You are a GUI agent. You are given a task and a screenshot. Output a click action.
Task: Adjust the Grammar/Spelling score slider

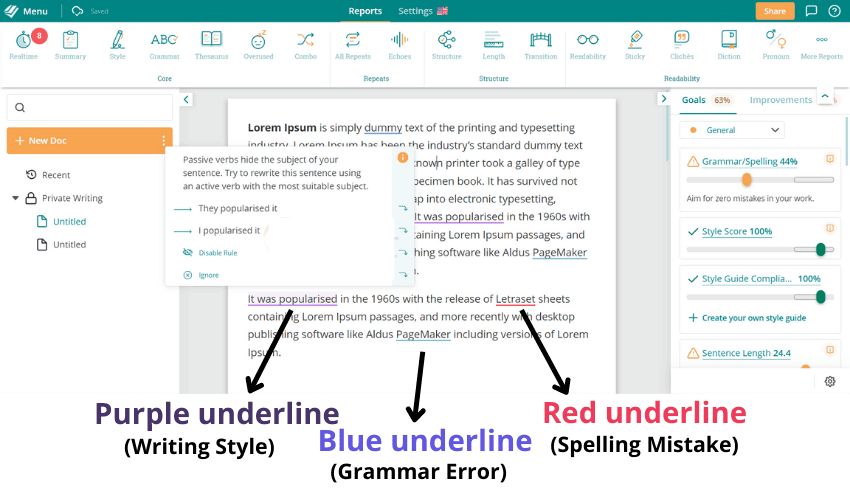click(x=747, y=180)
